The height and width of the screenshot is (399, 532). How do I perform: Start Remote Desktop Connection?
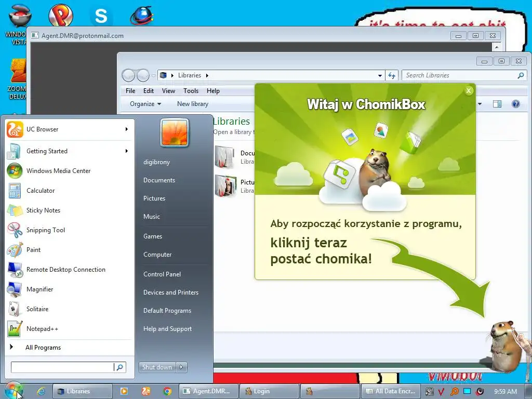pyautogui.click(x=70, y=270)
